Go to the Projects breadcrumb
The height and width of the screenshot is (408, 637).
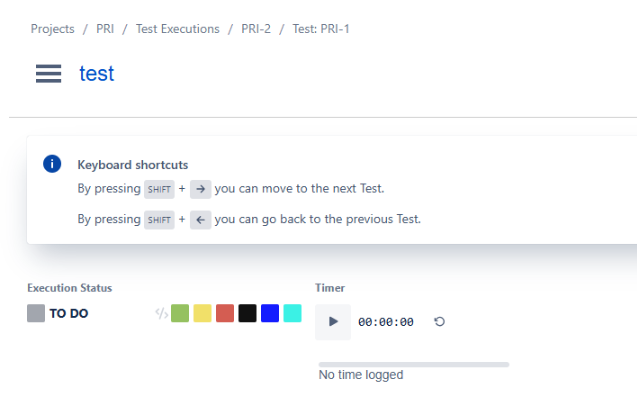[x=52, y=29]
